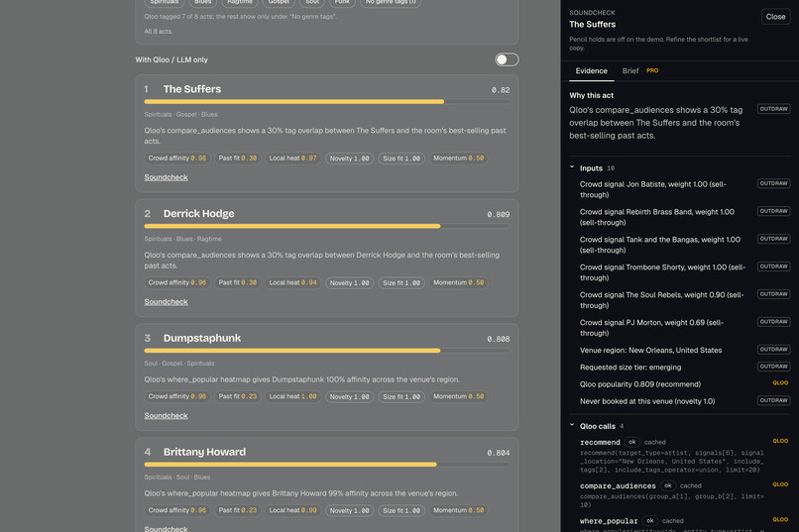Click ok status badge on where_popular
Image resolution: width=799 pixels, height=532 pixels.
[x=649, y=521]
